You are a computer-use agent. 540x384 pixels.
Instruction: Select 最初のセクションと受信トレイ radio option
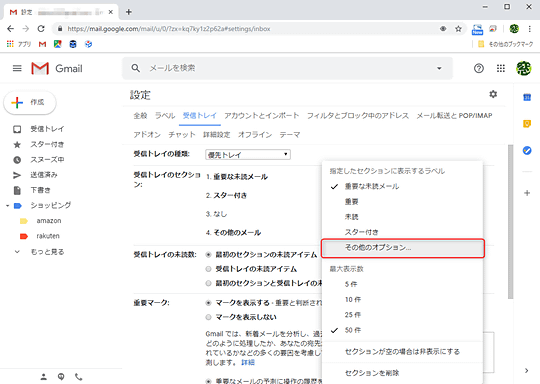[208, 283]
